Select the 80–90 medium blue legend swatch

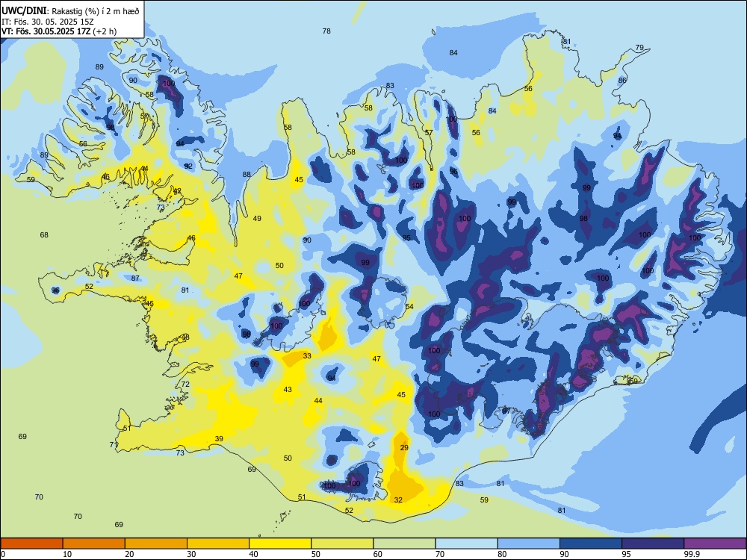(x=528, y=544)
